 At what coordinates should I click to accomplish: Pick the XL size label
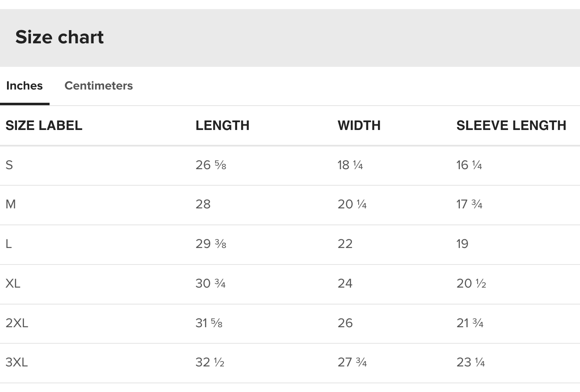pyautogui.click(x=13, y=283)
